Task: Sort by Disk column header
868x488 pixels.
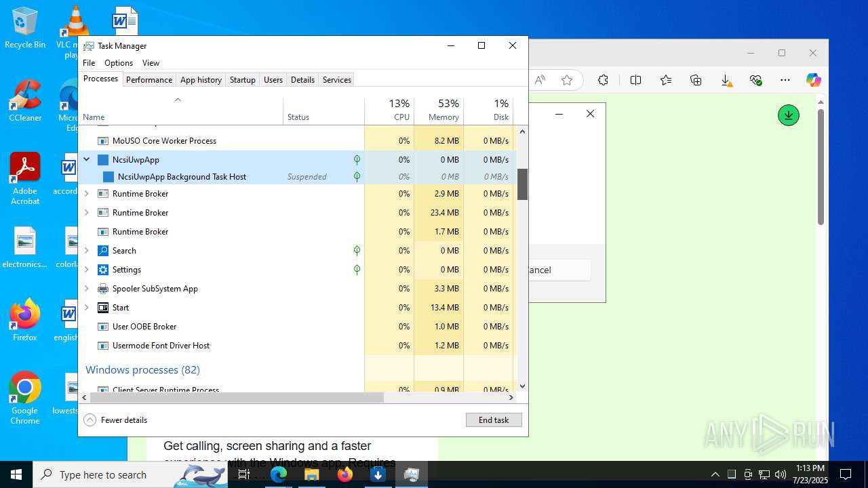Action: (488, 110)
